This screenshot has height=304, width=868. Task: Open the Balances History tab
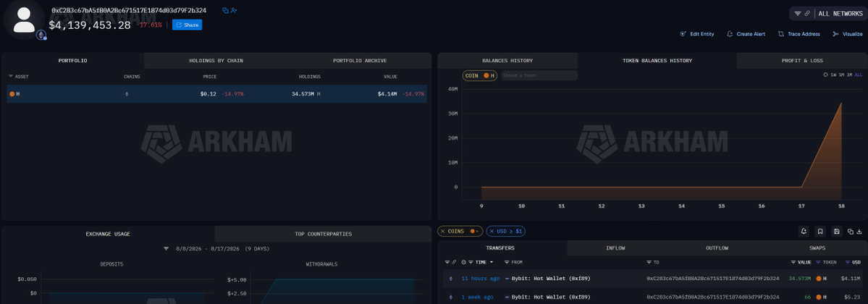507,60
